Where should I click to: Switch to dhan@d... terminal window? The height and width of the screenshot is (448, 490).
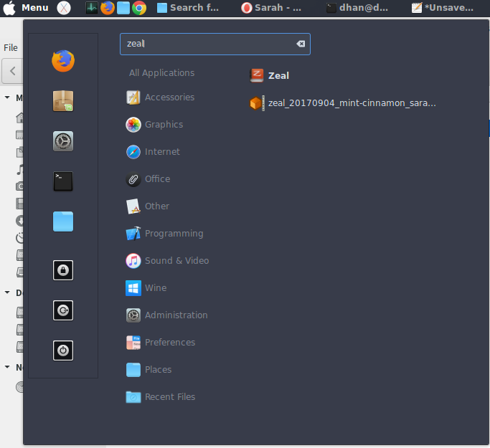pos(357,8)
